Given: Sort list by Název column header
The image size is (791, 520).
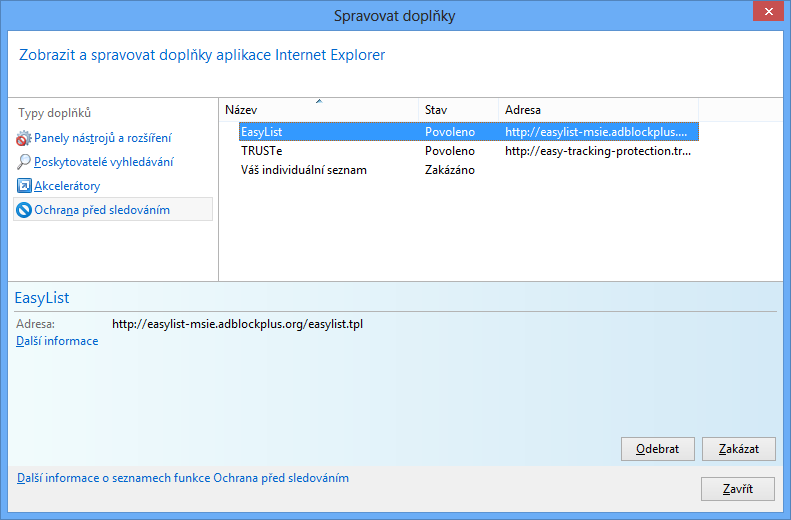Looking at the screenshot, I should pyautogui.click(x=318, y=110).
